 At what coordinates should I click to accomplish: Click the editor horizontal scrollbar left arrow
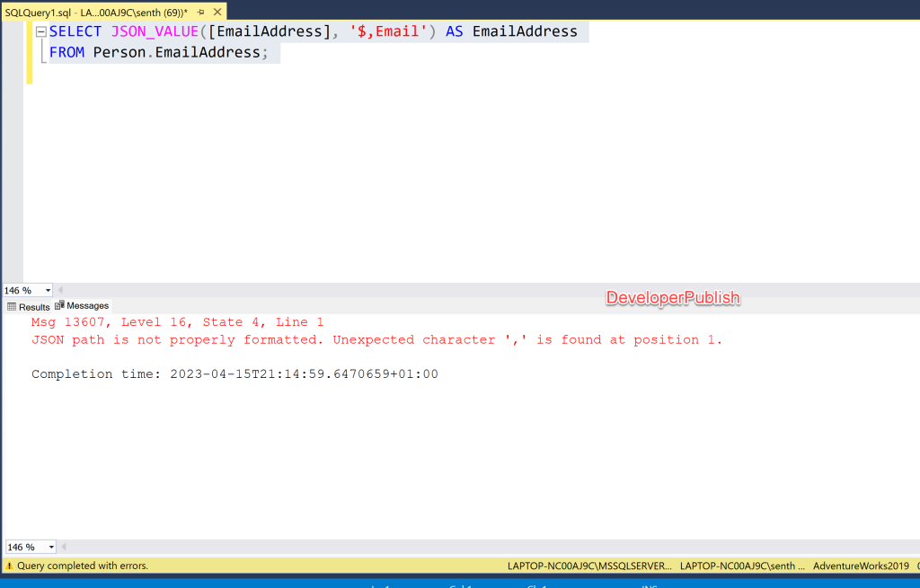pos(61,291)
